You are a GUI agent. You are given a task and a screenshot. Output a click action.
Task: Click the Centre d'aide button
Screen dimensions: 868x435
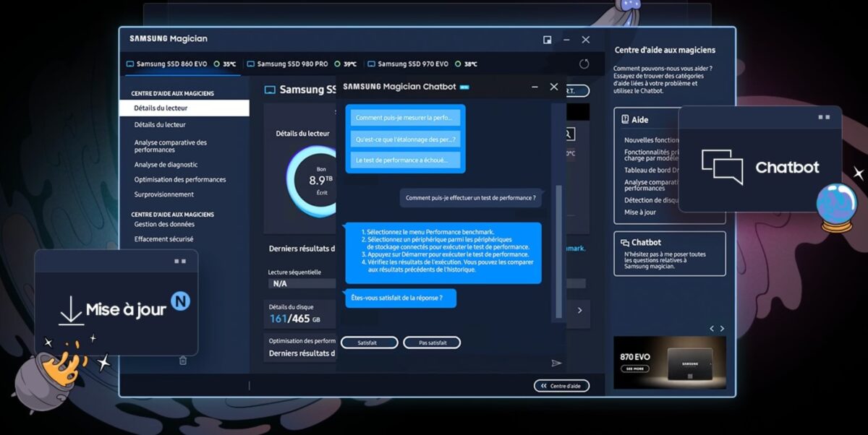[x=561, y=386]
